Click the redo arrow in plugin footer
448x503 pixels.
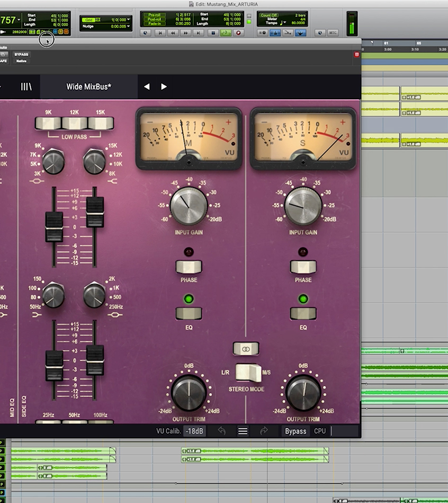pos(264,431)
